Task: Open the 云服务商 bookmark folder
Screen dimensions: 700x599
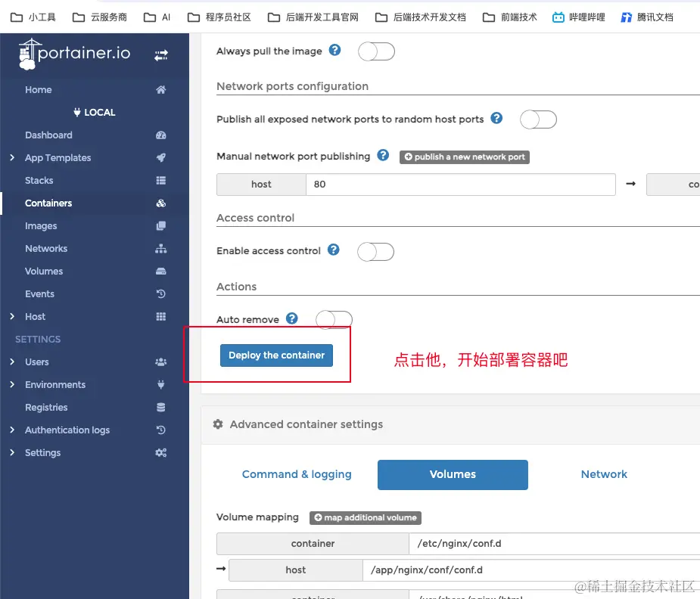Action: coord(100,17)
